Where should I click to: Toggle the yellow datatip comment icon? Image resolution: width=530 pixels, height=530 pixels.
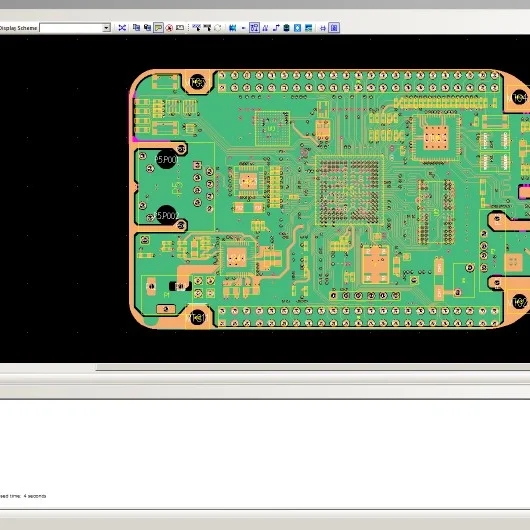pyautogui.click(x=158, y=28)
